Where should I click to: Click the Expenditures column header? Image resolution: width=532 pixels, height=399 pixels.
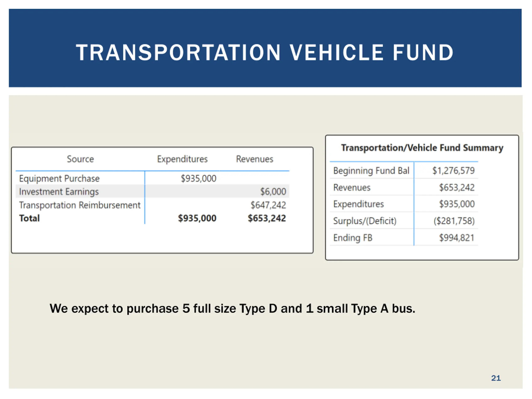tap(182, 159)
